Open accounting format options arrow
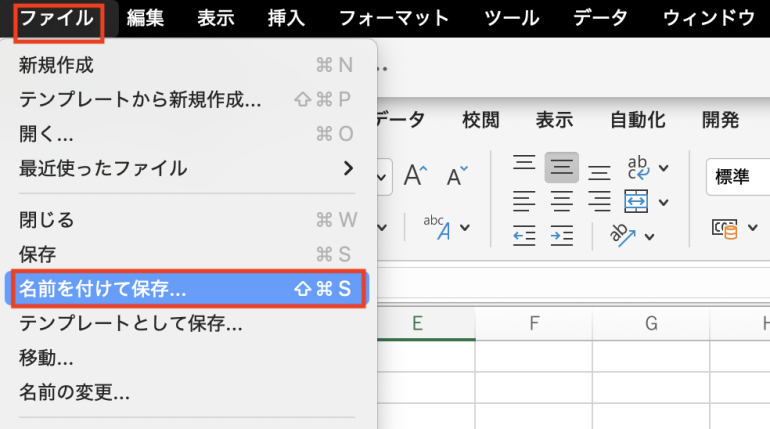Viewport: 770px width, 429px height. point(752,227)
